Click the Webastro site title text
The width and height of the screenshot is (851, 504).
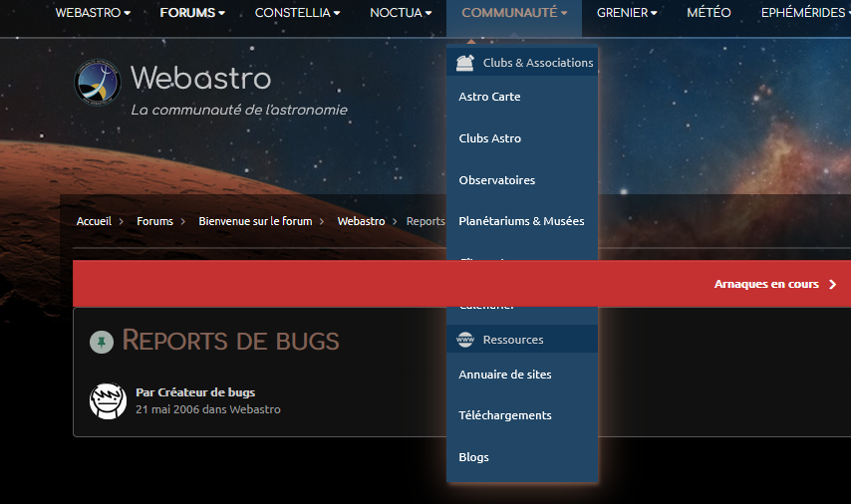point(201,78)
